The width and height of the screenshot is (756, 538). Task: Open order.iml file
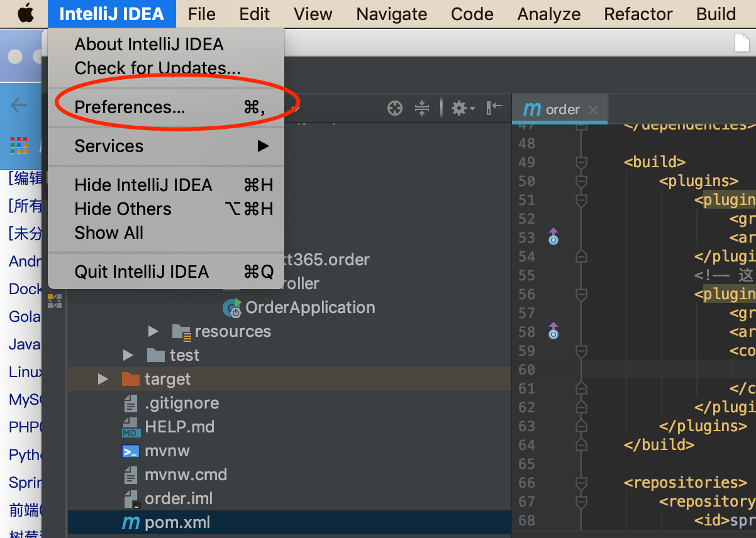179,499
